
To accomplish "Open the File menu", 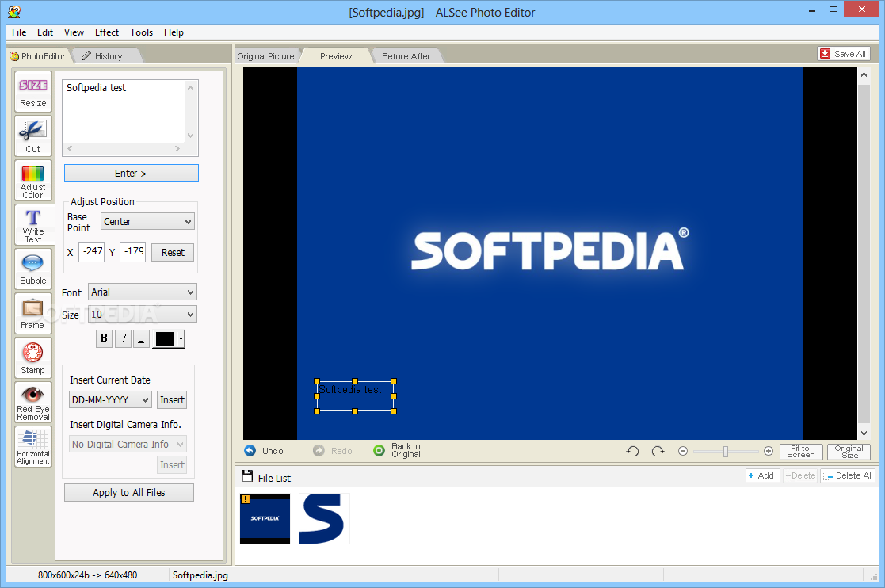I will [x=19, y=32].
